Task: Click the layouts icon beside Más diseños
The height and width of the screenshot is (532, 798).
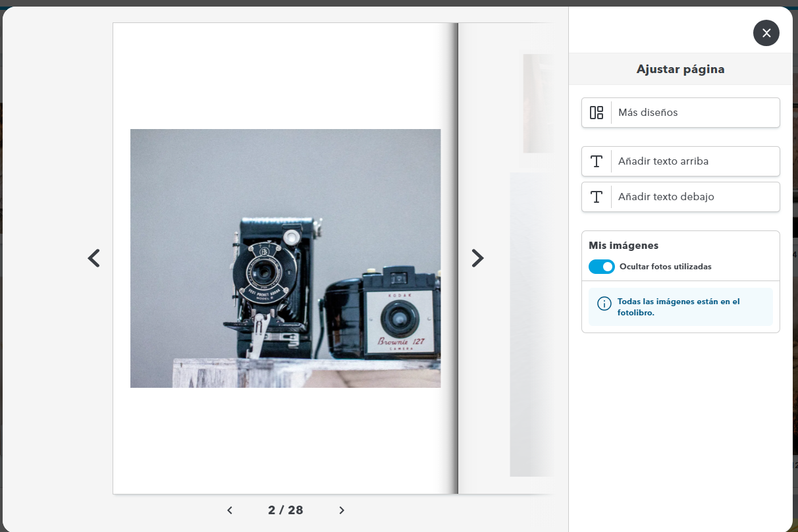Action: tap(597, 113)
